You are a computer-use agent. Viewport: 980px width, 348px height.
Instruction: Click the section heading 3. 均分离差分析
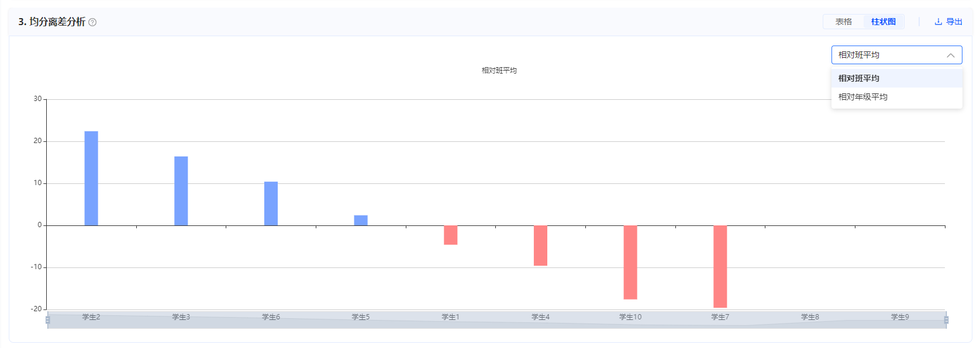(x=51, y=22)
